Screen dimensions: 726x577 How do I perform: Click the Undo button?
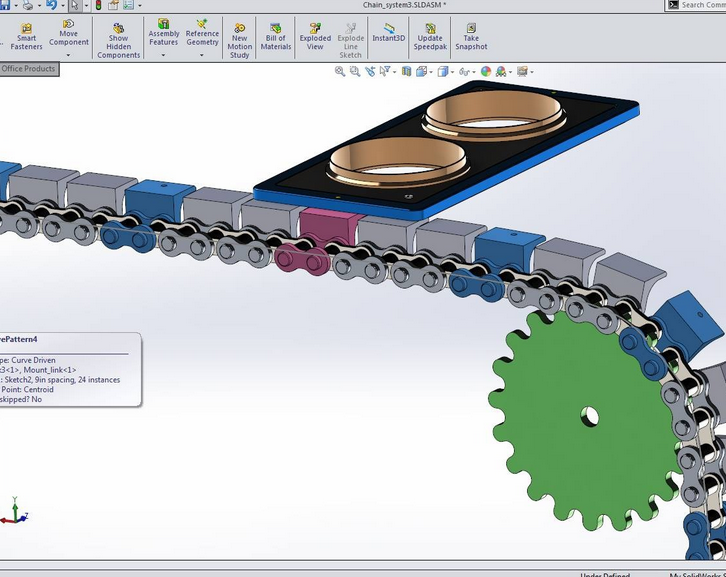pos(50,5)
